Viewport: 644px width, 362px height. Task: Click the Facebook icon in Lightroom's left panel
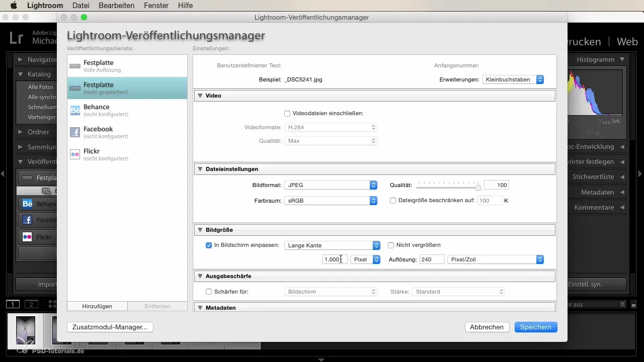[x=27, y=220]
